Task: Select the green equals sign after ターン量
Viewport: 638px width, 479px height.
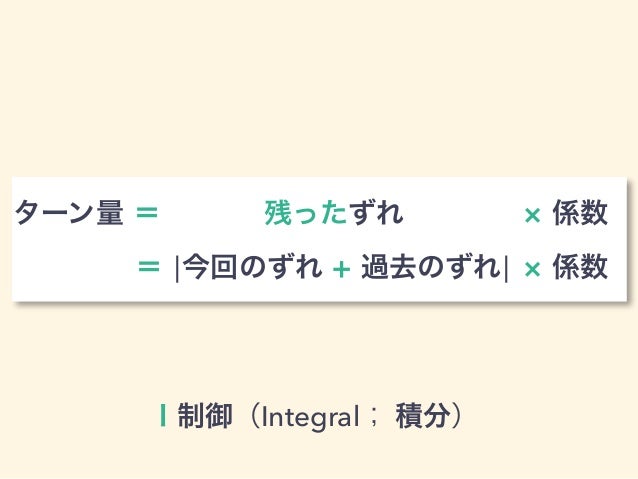Action: pos(147,212)
